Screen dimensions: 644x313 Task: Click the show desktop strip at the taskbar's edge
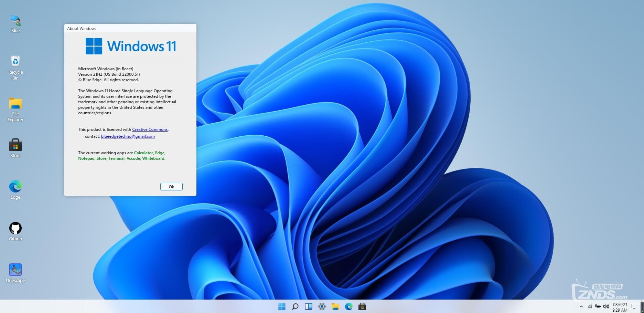(x=642, y=306)
